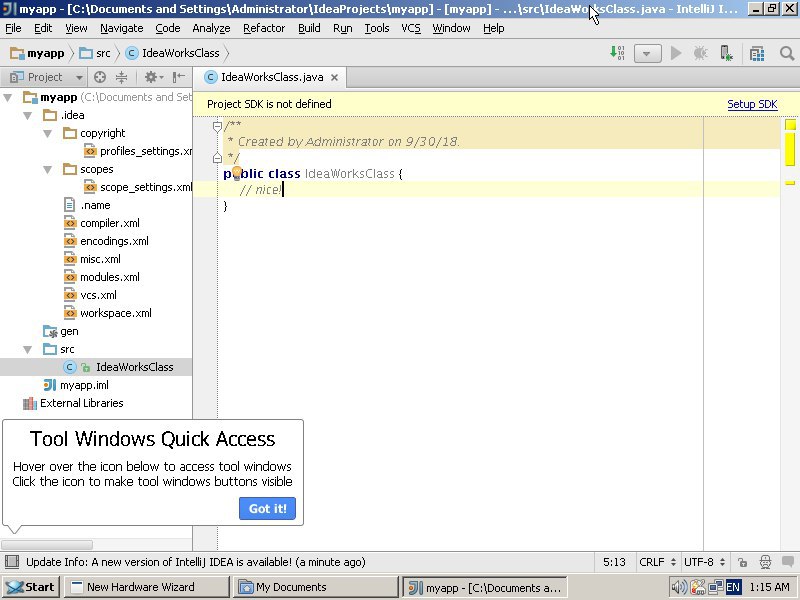
Task: Click the yellow inspection status indicator
Action: tap(790, 124)
